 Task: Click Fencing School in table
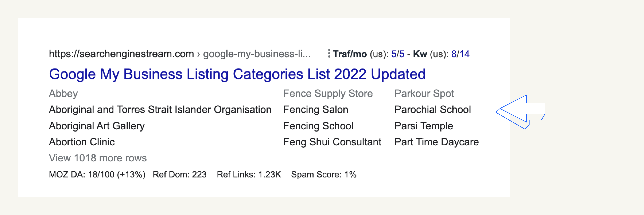[x=318, y=126]
